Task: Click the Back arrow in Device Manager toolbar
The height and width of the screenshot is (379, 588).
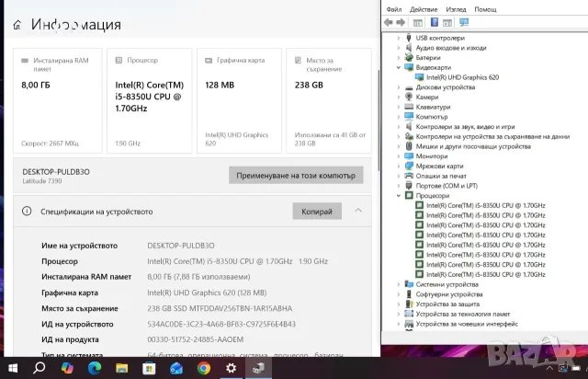Action: [389, 22]
